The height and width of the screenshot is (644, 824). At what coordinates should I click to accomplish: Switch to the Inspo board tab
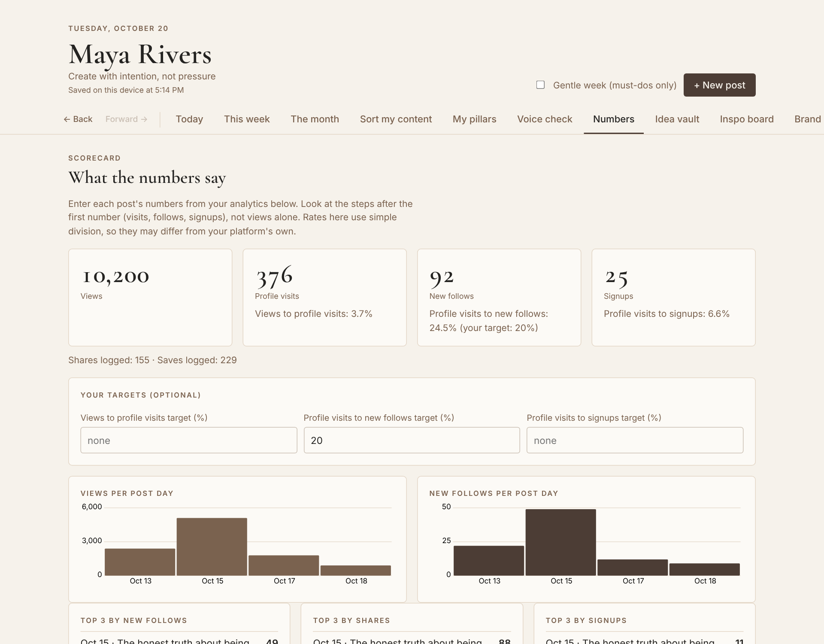point(747,119)
